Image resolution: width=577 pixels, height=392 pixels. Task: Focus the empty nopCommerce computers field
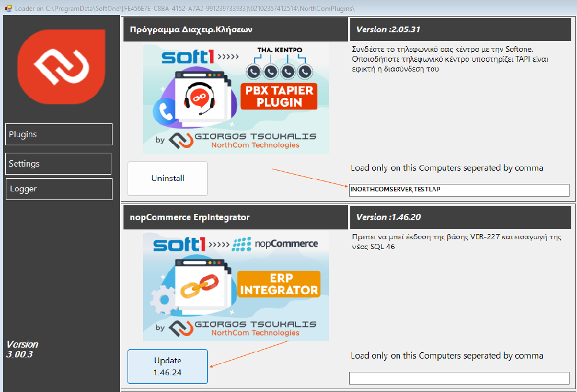(459, 378)
